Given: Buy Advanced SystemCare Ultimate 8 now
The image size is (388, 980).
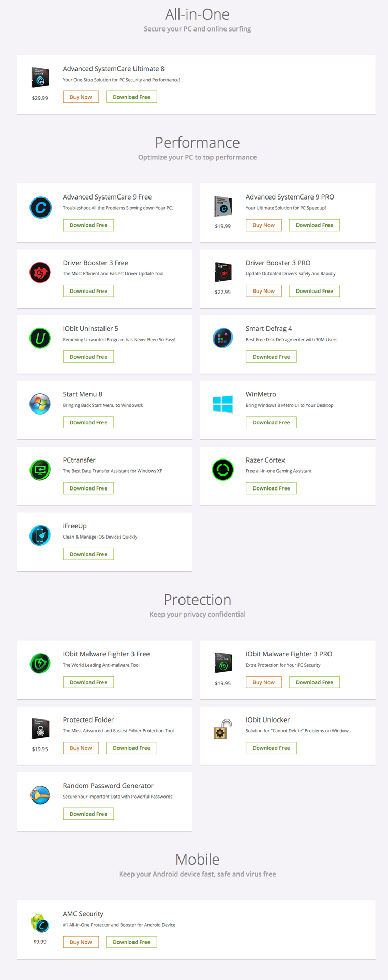Looking at the screenshot, I should pyautogui.click(x=81, y=97).
